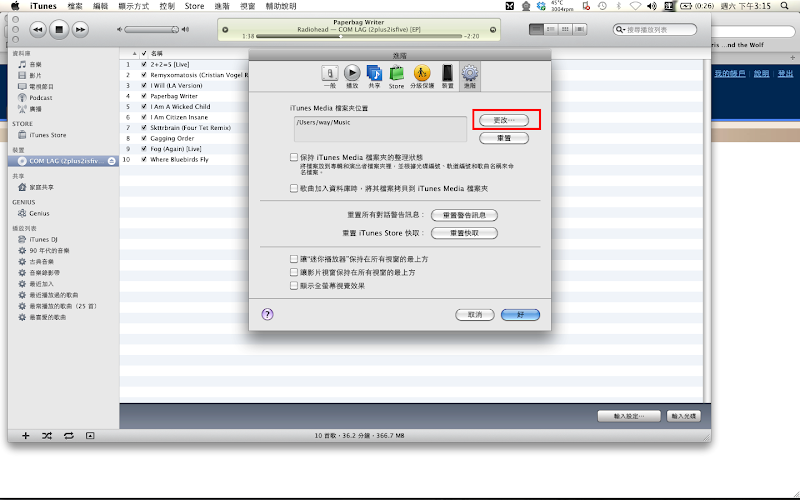Click the volume icon in the menu bar

[652, 6]
